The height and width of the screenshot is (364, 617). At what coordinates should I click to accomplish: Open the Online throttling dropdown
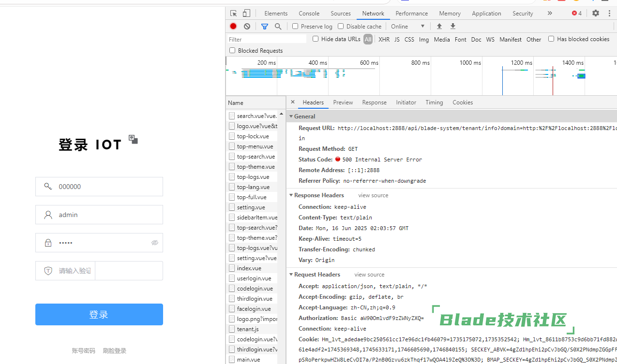coord(408,26)
